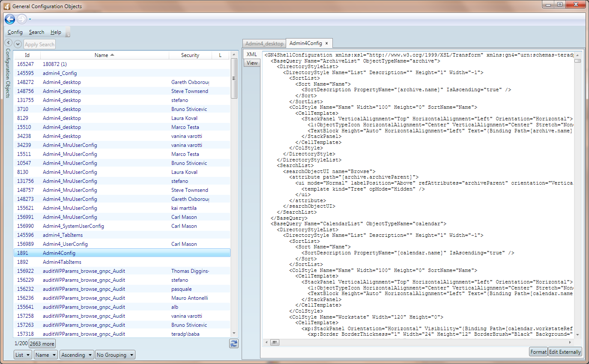Select auditWPParams row for Thomas Diggins
589x364 pixels.
point(122,271)
